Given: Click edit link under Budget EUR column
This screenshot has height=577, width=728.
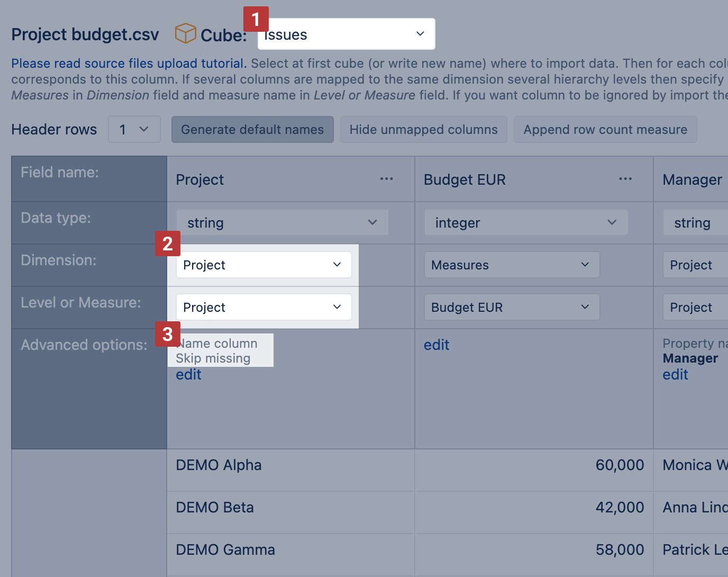Looking at the screenshot, I should coord(436,345).
